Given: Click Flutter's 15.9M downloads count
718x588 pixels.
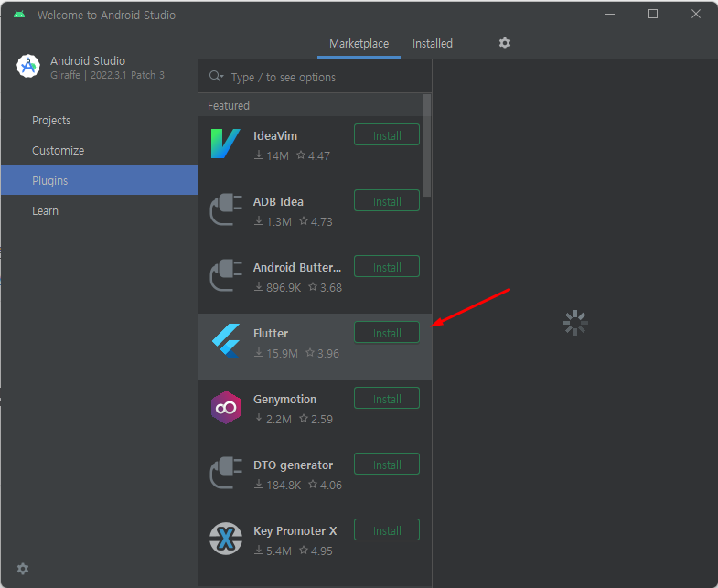Looking at the screenshot, I should click(x=276, y=354).
